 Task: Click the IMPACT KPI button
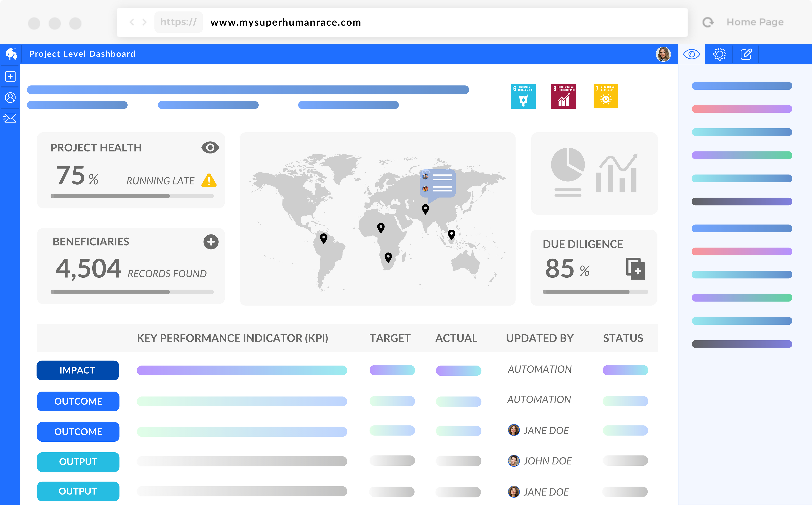pos(77,370)
